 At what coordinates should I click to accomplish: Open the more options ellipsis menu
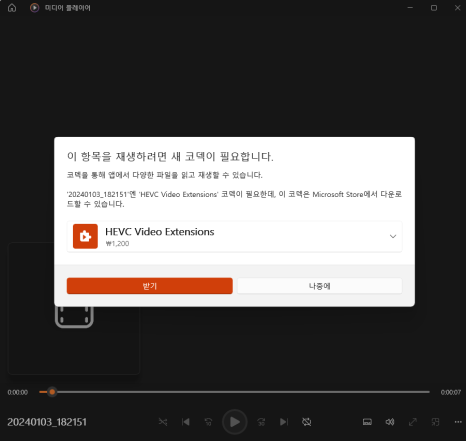(458, 422)
